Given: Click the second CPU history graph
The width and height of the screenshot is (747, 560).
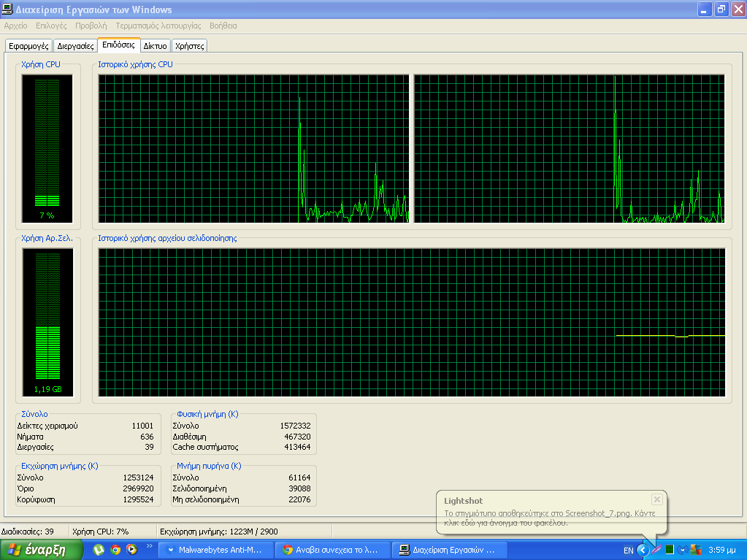Looking at the screenshot, I should tap(570, 148).
